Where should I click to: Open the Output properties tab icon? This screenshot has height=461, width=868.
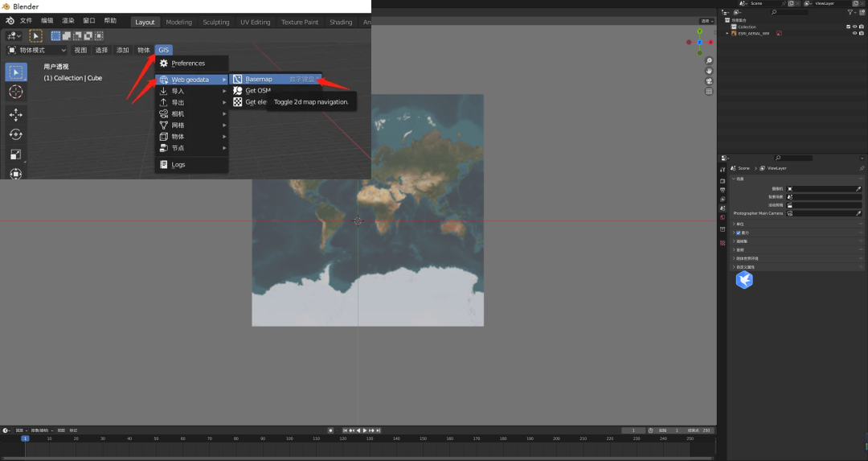point(723,190)
